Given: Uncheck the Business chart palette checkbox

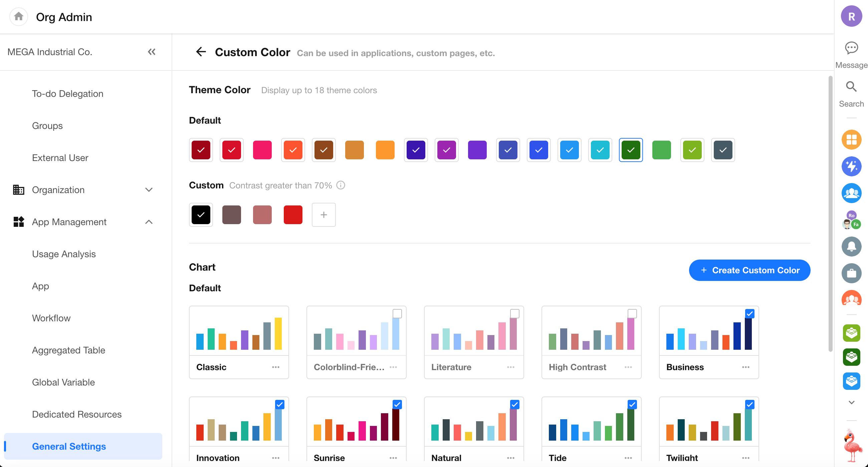Looking at the screenshot, I should coord(749,314).
